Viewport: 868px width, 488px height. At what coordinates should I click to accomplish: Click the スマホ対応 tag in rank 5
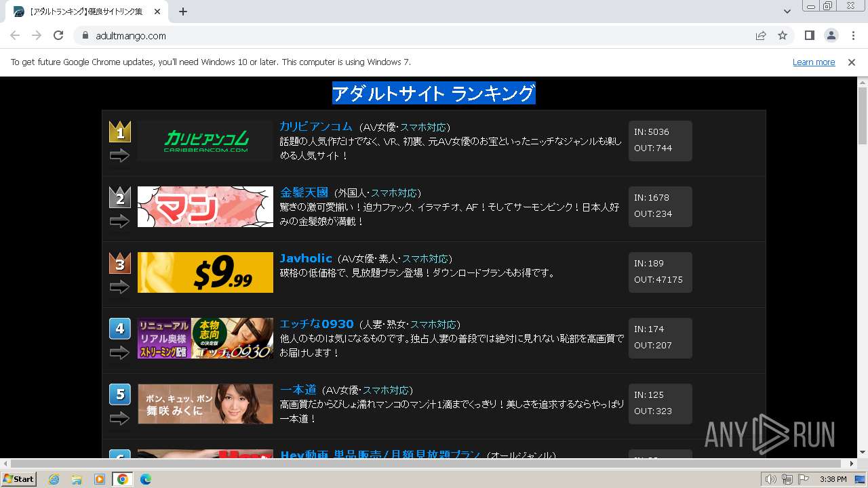point(386,390)
